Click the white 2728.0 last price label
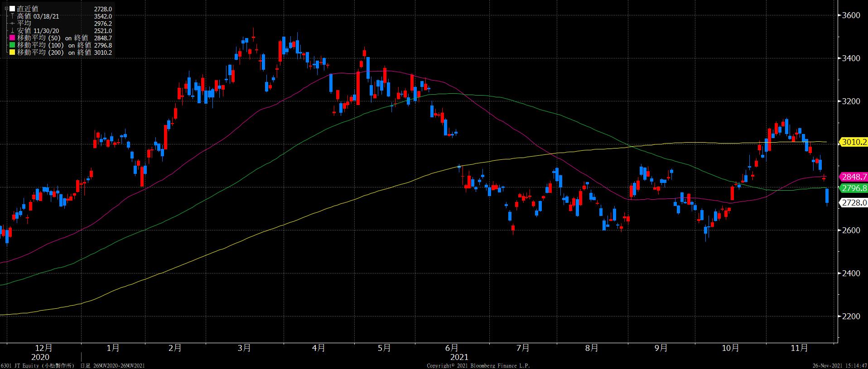This screenshot has height=369, width=868. pos(854,203)
